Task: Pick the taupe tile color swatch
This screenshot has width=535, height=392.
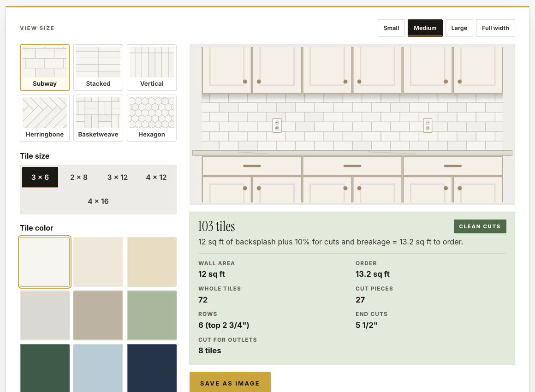Action: click(98, 315)
